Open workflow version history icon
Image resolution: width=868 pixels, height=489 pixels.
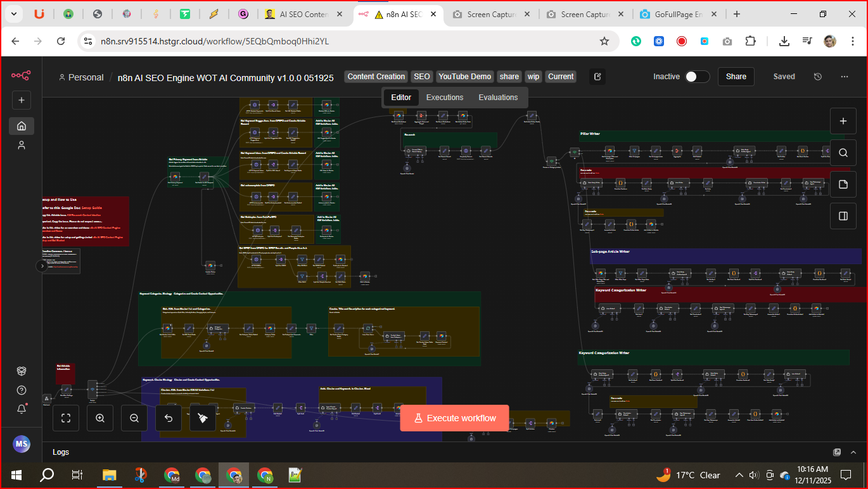pyautogui.click(x=818, y=77)
